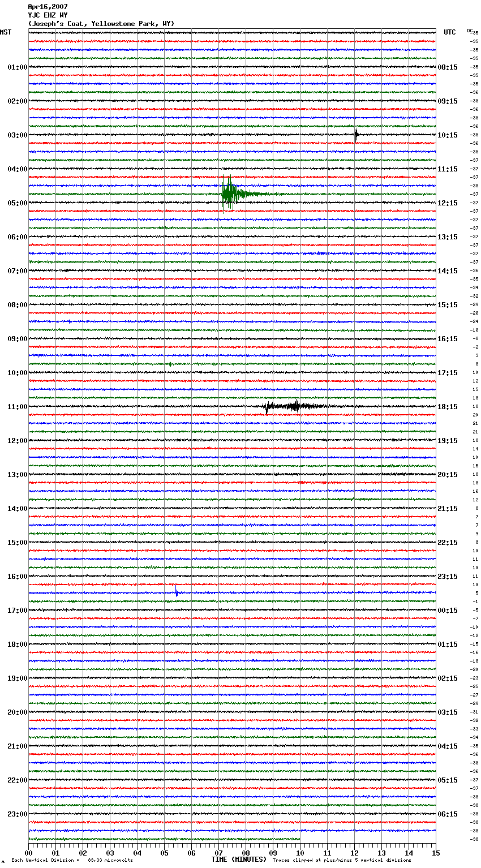The image size is (481, 868).
Task: Click the '21:15' UTC time label
Action: pos(448,509)
